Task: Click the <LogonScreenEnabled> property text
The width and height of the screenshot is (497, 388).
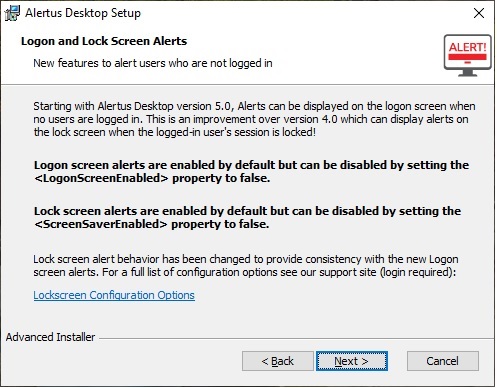Action: [101, 178]
